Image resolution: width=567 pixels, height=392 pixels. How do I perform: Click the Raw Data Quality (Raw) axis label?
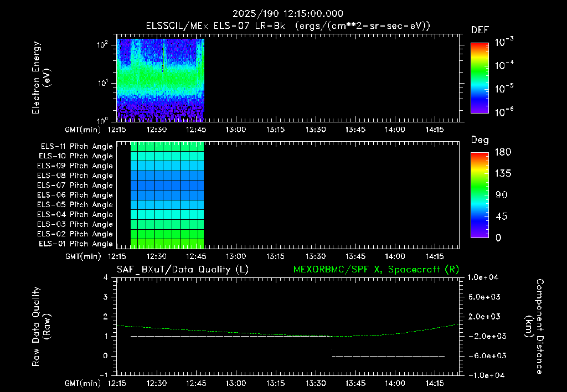(x=41, y=327)
